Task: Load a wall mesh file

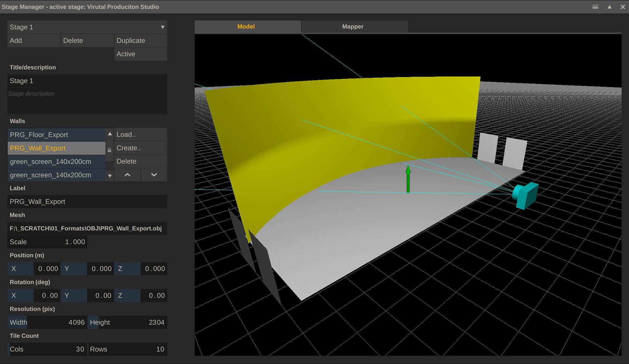Action: 140,134
